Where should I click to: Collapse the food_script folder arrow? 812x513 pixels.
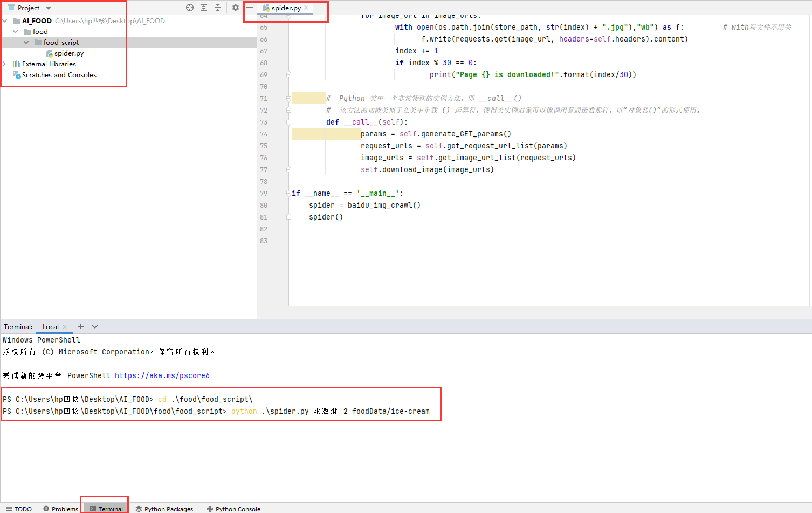26,43
